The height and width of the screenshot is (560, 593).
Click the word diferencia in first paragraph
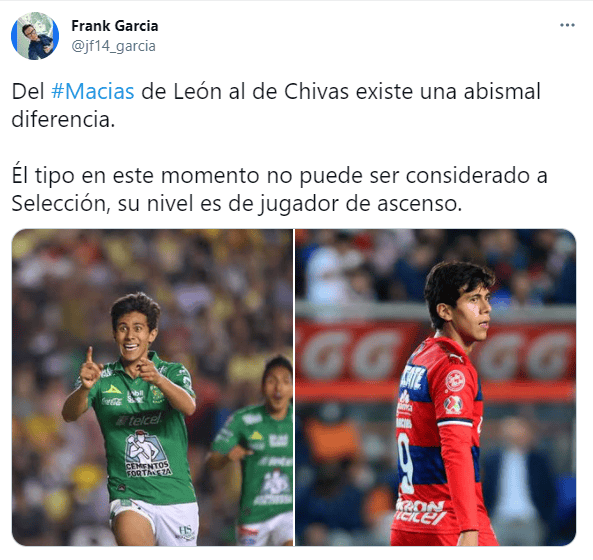(62, 119)
